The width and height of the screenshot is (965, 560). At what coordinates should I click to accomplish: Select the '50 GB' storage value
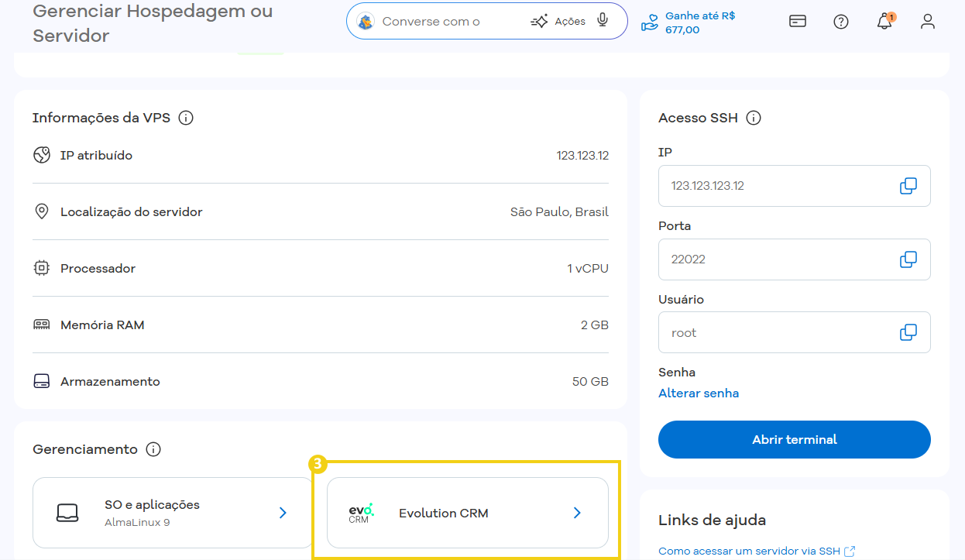(591, 381)
